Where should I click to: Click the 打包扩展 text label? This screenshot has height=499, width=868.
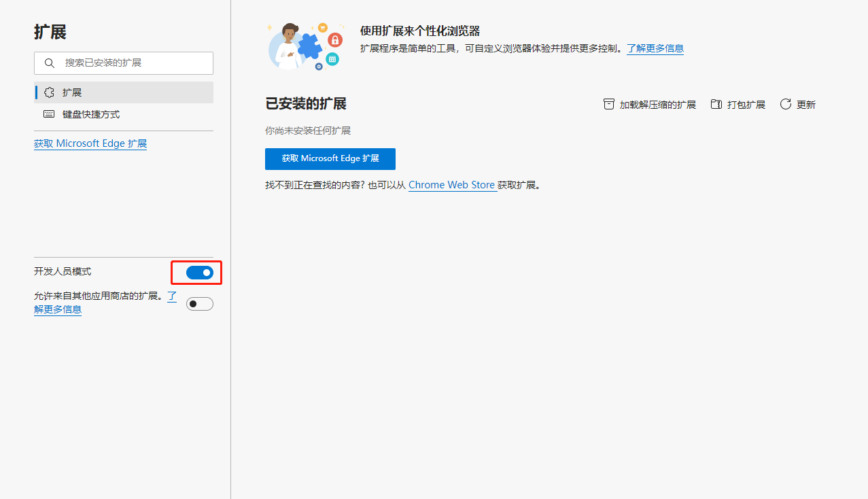coord(746,105)
